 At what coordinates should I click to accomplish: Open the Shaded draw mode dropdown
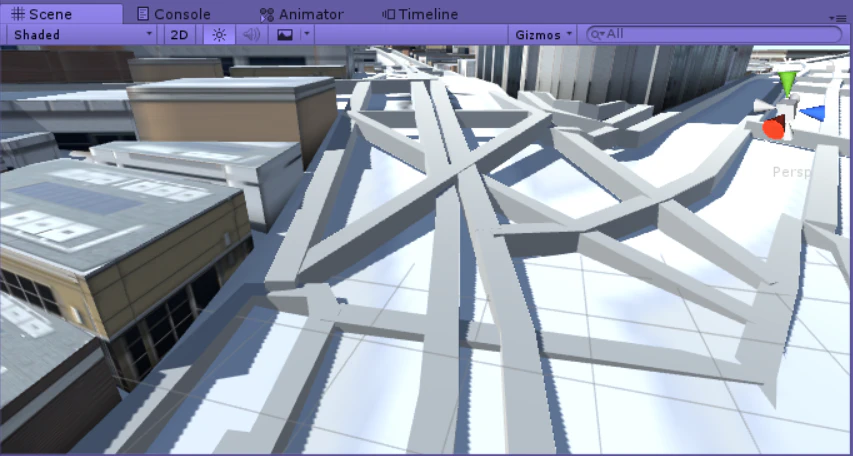[x=83, y=35]
